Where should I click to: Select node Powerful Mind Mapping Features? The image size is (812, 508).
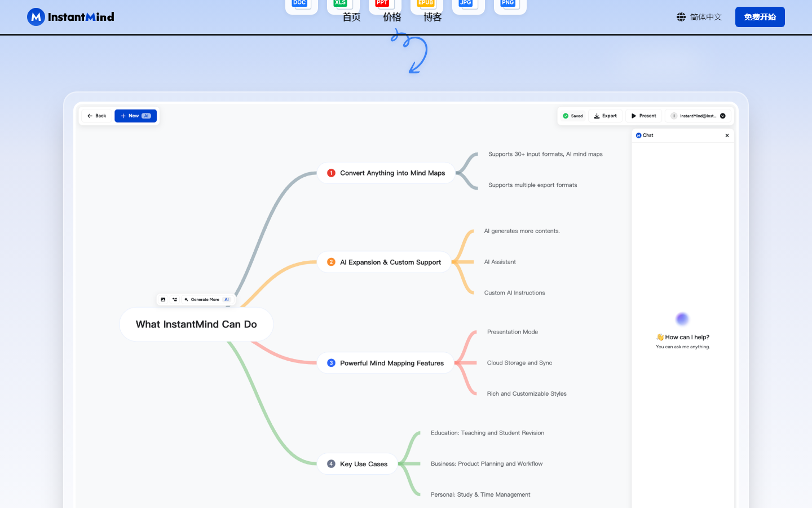[386, 363]
